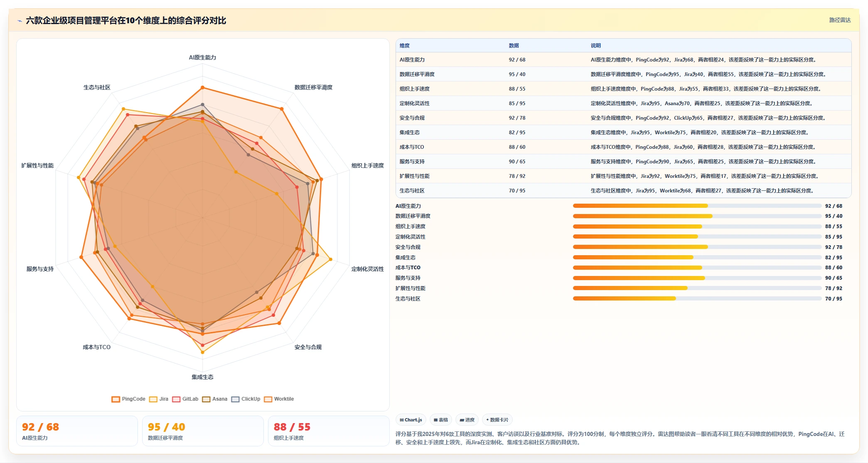The width and height of the screenshot is (868, 463).
Task: Click the 数据 column header
Action: (514, 46)
